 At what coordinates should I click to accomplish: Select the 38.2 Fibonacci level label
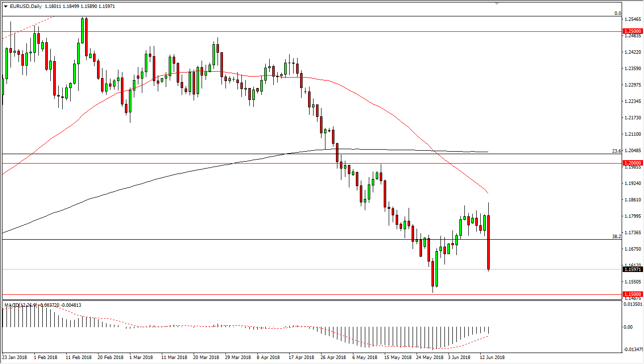[x=616, y=237]
